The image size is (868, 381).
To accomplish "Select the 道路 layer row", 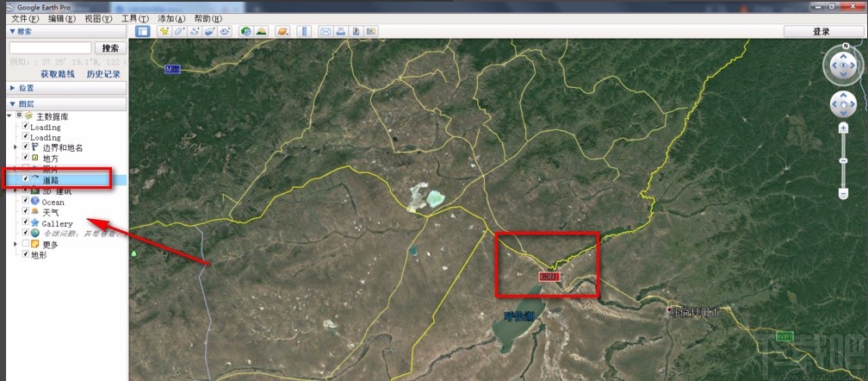I will point(65,179).
